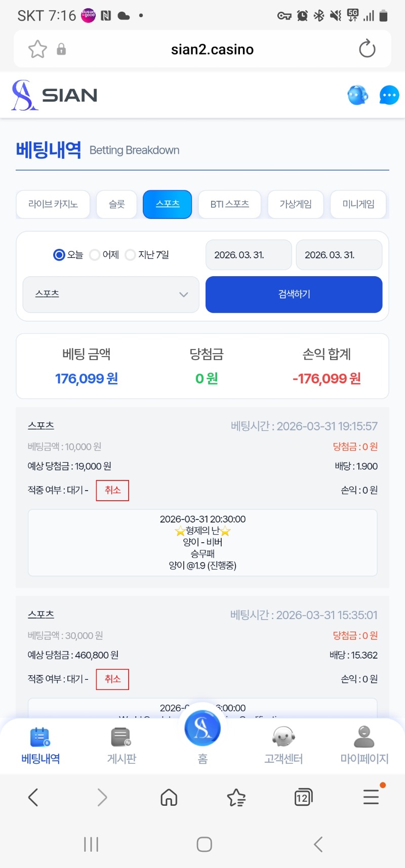
Task: Open browser tabs counter showing 12
Action: 303,798
